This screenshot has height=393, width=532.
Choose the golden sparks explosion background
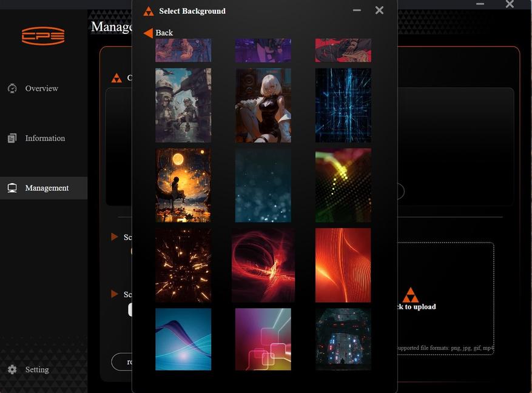(x=183, y=265)
